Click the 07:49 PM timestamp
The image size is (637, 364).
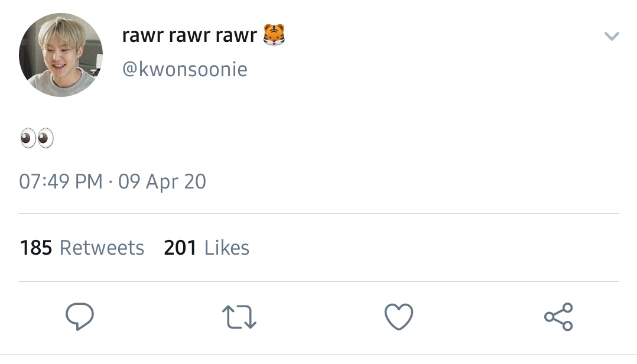point(61,181)
